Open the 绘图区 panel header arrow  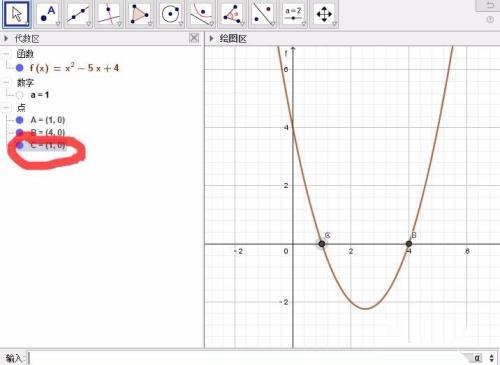[x=211, y=39]
